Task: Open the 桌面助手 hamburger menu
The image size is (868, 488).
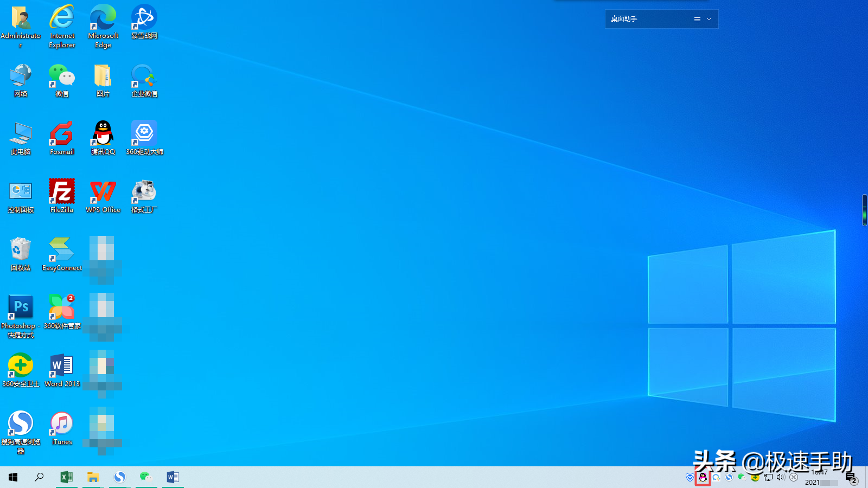Action: 697,19
